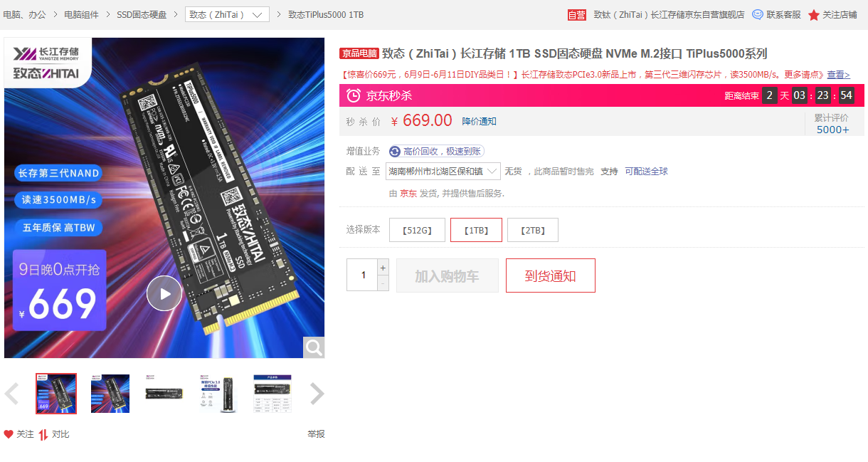
Task: Expand the 致态（ZhiTai） brand dropdown
Action: (227, 14)
